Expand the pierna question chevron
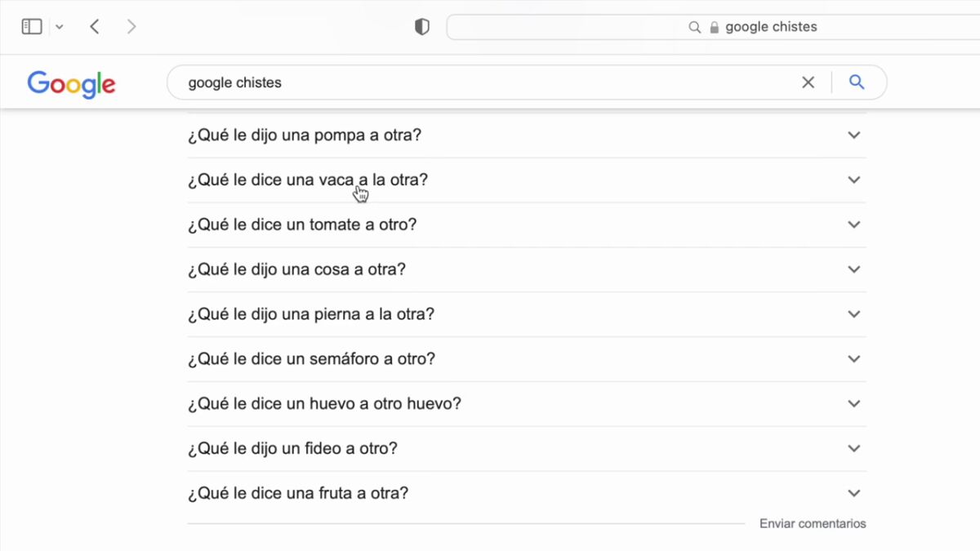 pyautogui.click(x=853, y=314)
